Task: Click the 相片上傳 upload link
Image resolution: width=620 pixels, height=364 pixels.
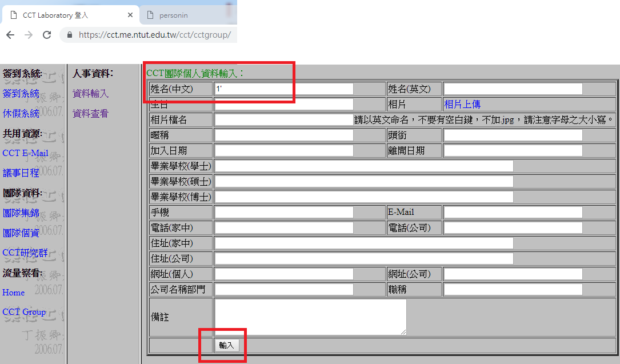Action: pos(462,105)
